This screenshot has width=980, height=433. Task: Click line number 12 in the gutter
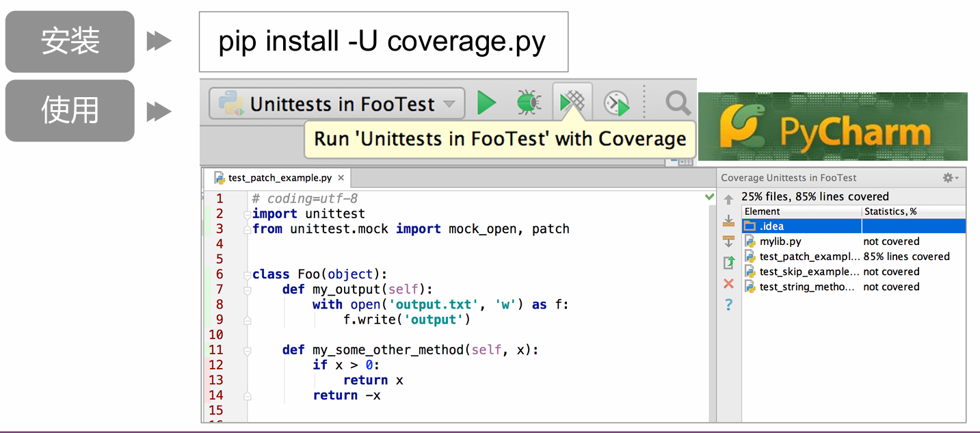click(216, 365)
